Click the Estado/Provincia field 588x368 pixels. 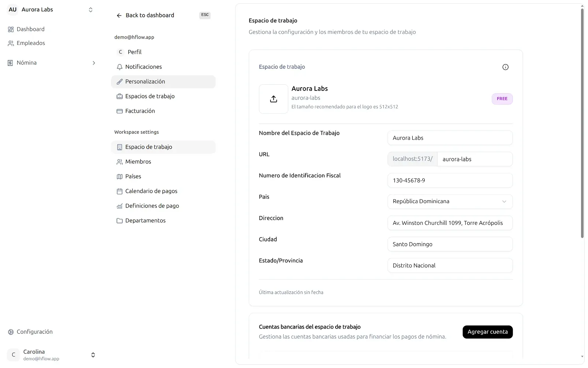[450, 265]
